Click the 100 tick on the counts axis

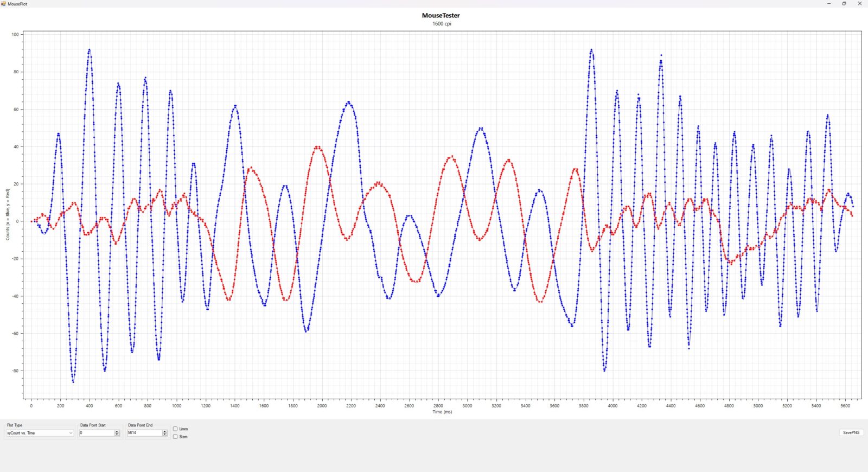(15, 34)
